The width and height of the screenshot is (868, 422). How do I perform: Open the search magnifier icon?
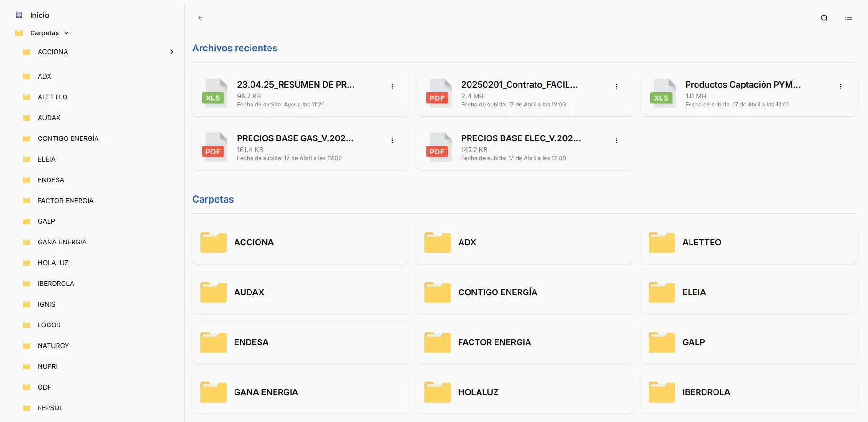point(824,18)
